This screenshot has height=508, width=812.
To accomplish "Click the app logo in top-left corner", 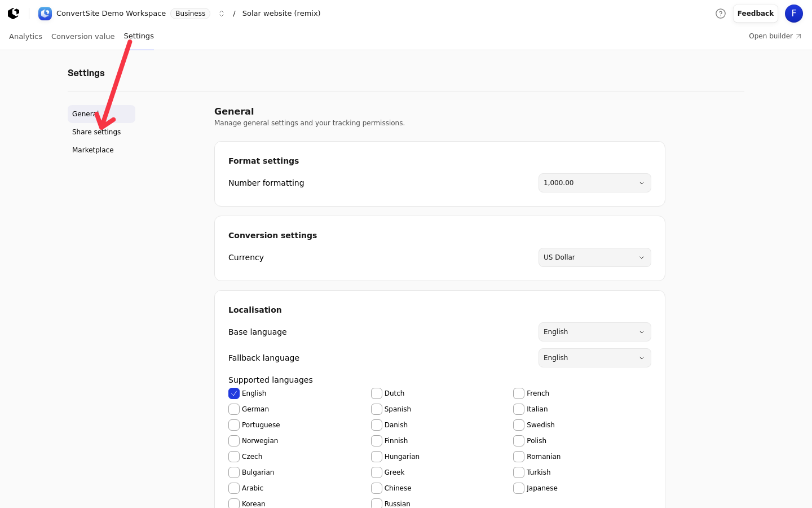I will [14, 14].
